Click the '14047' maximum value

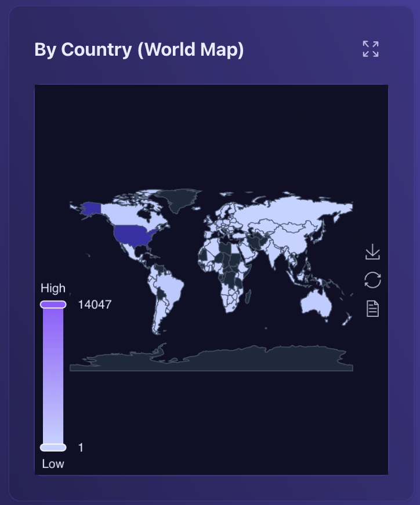(x=95, y=305)
